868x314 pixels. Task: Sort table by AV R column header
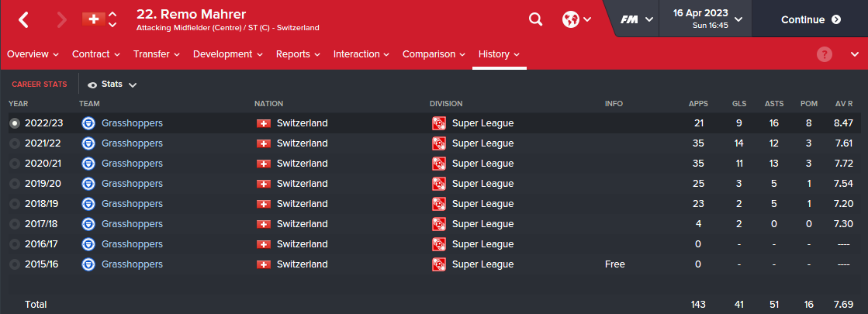[x=844, y=103]
